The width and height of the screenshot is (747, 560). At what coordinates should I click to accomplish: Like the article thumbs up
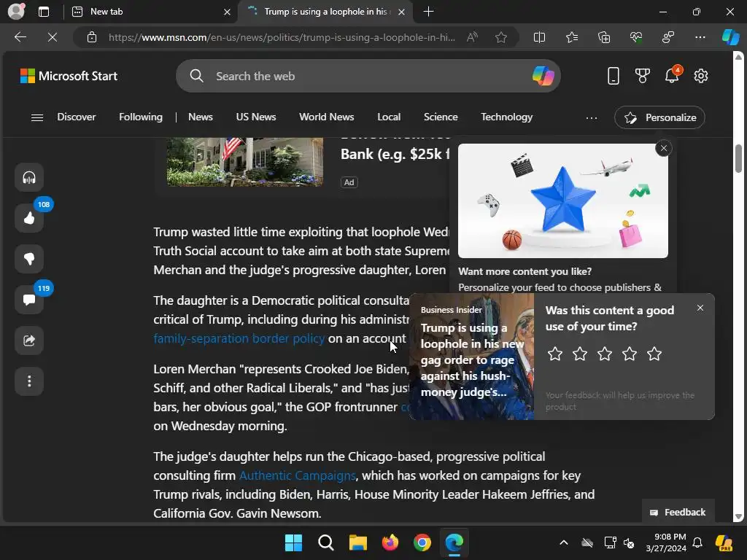pyautogui.click(x=29, y=218)
